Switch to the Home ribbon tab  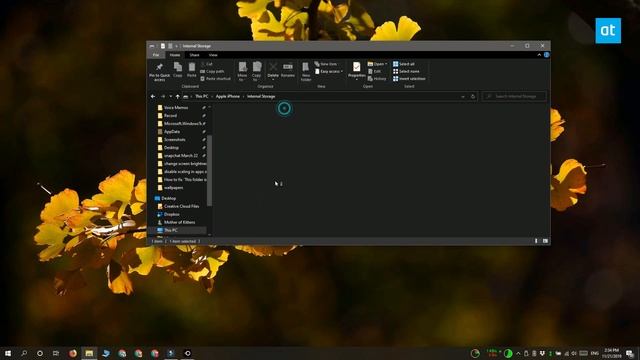[175, 55]
